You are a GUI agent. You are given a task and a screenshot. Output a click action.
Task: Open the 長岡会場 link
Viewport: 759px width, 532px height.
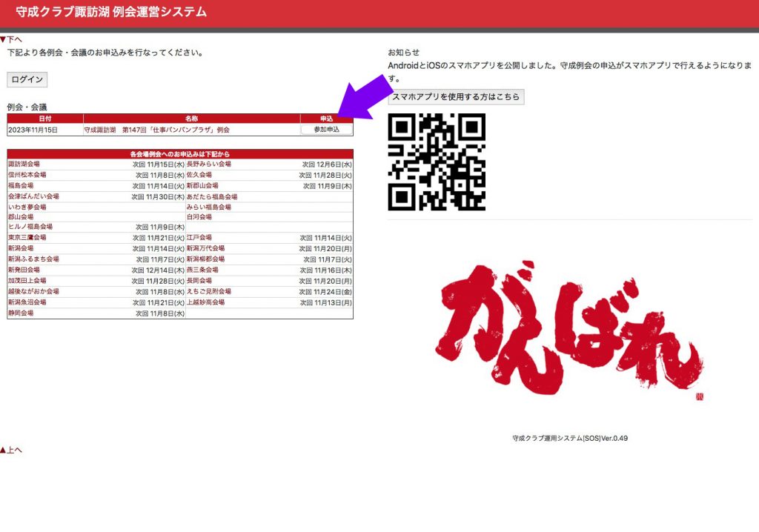(199, 281)
